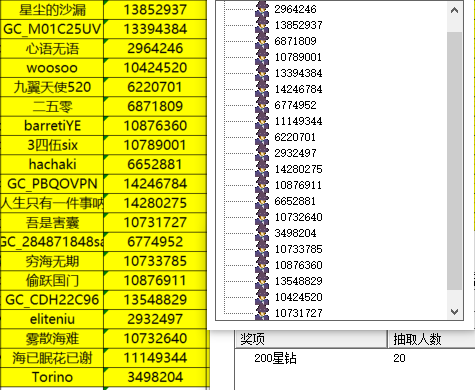
Task: Select tree entry 14280275
Action: (298, 169)
